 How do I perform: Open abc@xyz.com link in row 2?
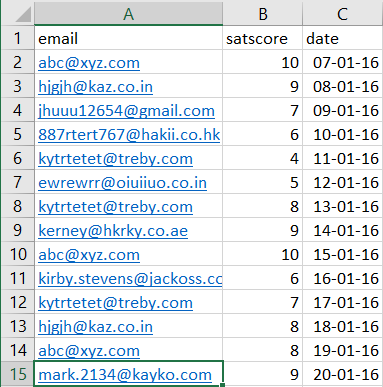point(89,63)
